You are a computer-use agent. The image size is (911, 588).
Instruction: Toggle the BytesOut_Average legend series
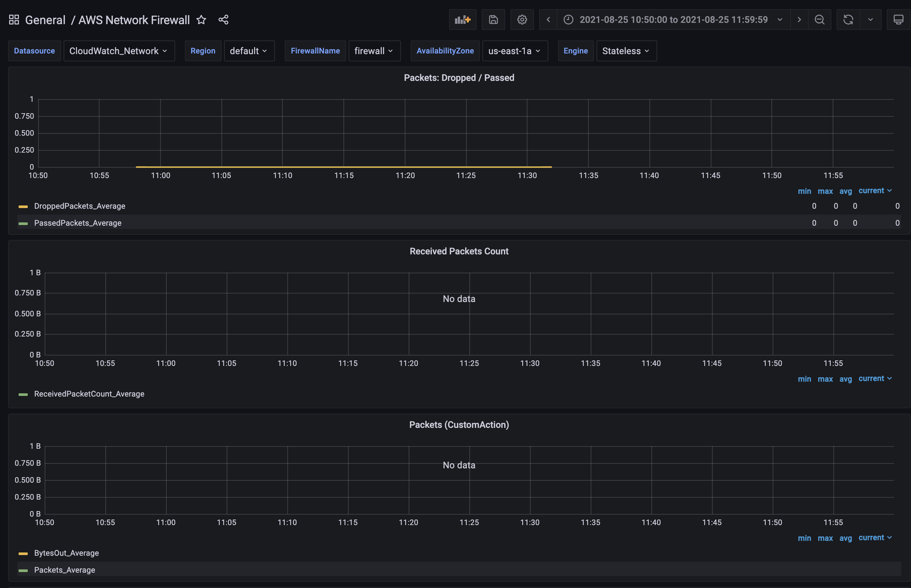67,553
